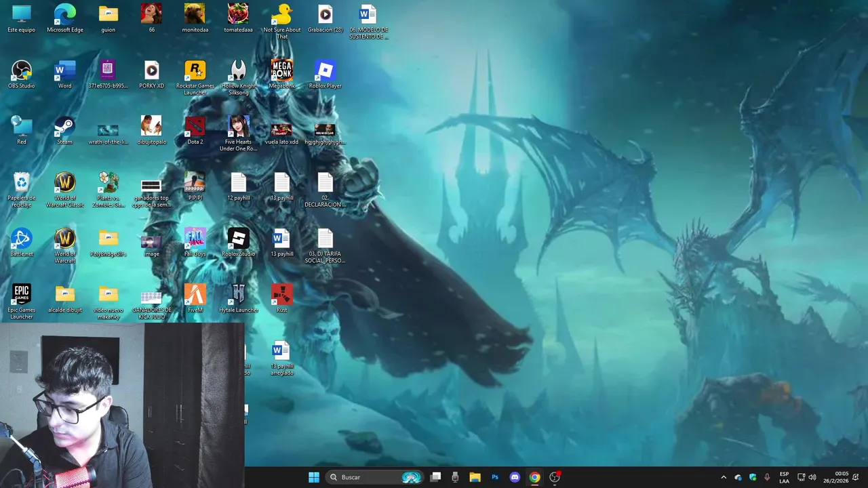Select the 371e6705-b995 file icon
The height and width of the screenshot is (488, 868).
click(x=108, y=75)
